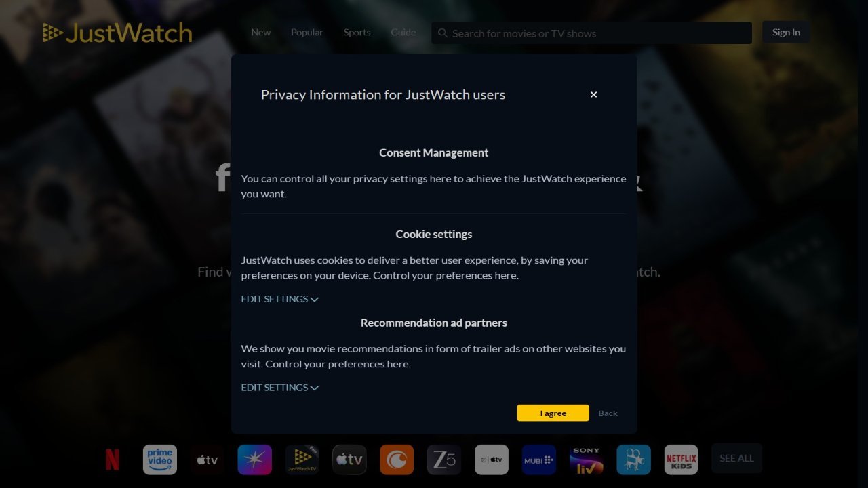Select the black Apple TV icon beside Prime Video
This screenshot has width=868, height=488.
pos(208,460)
